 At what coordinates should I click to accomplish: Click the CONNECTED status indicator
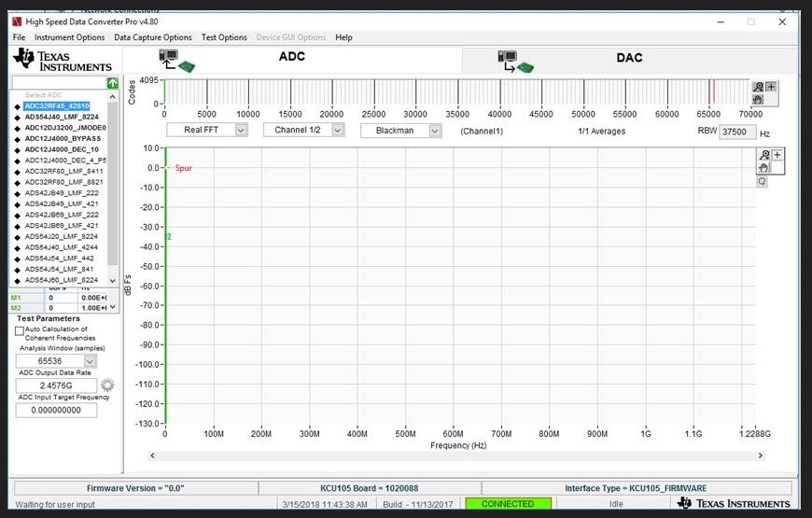click(508, 503)
